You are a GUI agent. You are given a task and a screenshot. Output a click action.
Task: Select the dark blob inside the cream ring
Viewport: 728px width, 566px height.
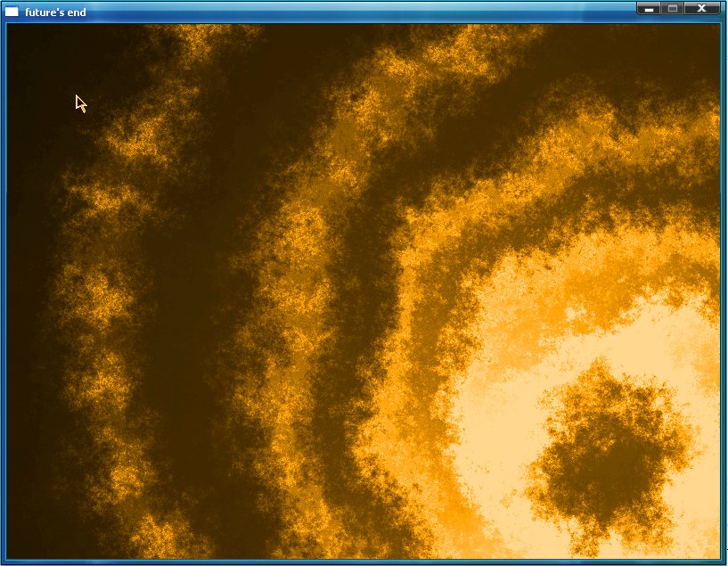[606, 455]
